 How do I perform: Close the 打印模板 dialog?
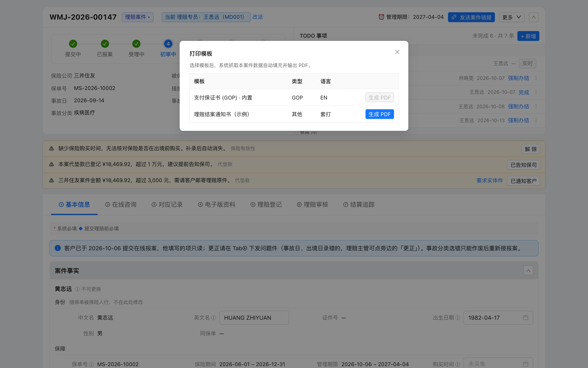[x=397, y=52]
